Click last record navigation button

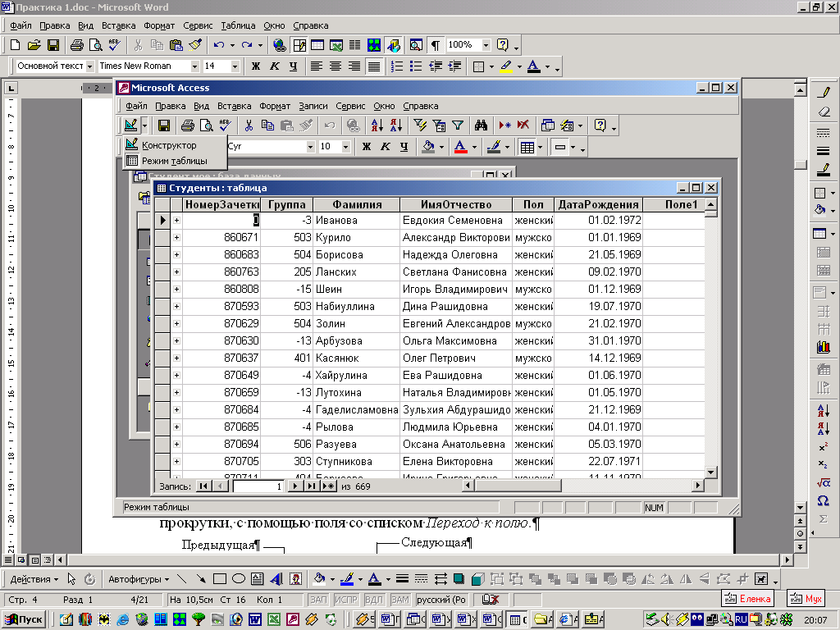click(311, 486)
